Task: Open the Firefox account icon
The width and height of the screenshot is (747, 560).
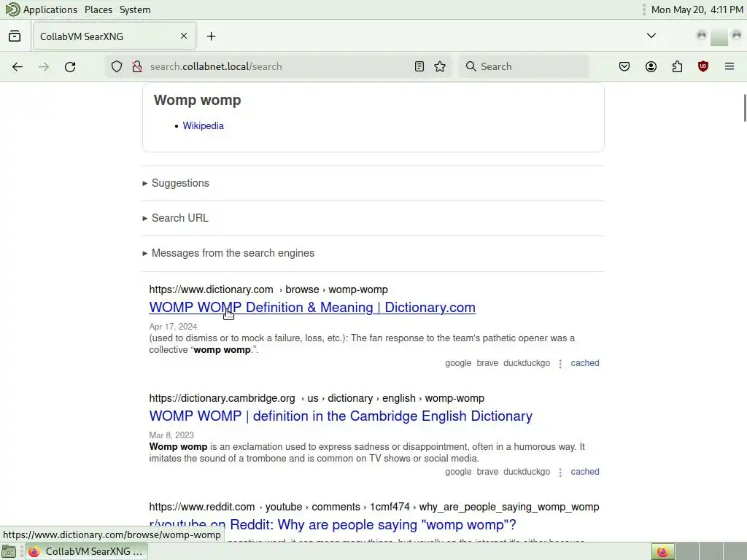Action: coord(651,66)
